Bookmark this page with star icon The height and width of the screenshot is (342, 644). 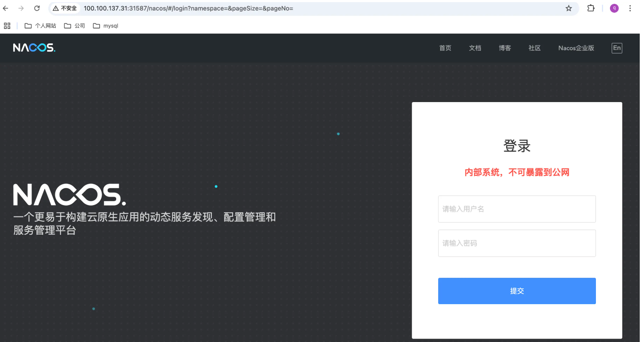(x=569, y=8)
